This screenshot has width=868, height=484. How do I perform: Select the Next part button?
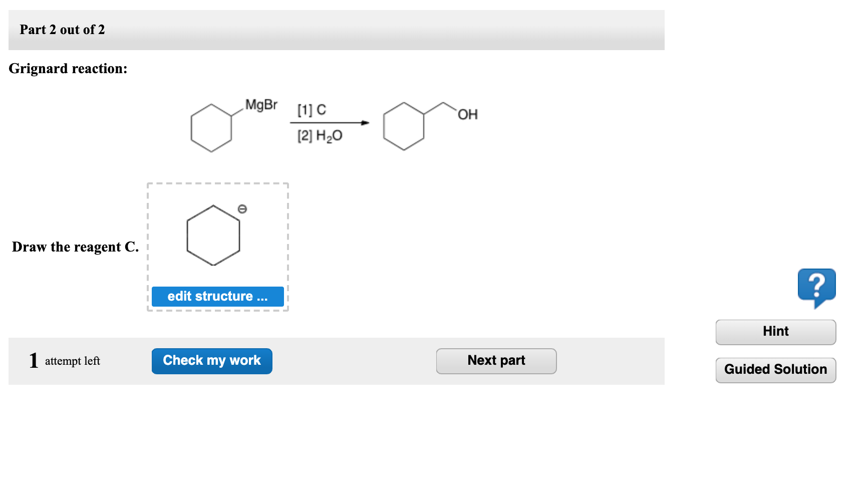(496, 361)
